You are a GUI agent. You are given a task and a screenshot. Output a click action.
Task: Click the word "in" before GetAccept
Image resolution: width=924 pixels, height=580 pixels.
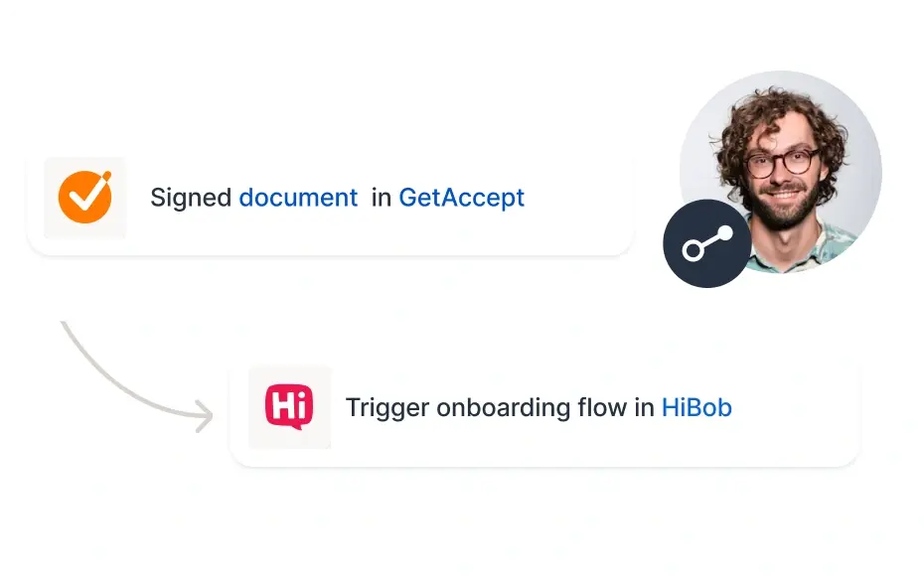tap(382, 198)
